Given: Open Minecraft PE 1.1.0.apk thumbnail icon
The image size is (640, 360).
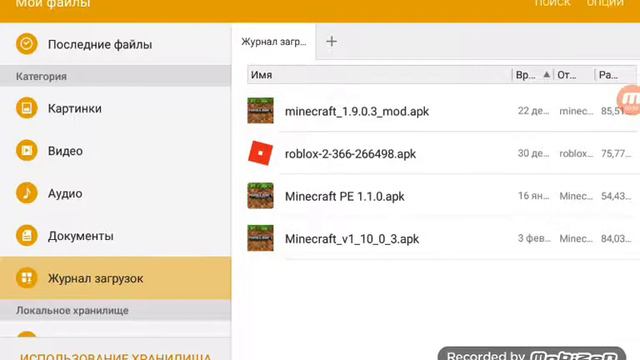Looking at the screenshot, I should pos(260,196).
